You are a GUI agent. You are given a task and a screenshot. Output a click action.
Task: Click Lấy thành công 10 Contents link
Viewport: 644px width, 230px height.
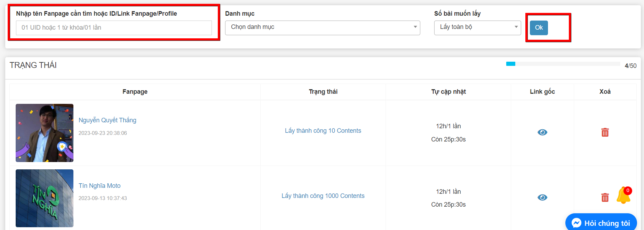tap(323, 131)
